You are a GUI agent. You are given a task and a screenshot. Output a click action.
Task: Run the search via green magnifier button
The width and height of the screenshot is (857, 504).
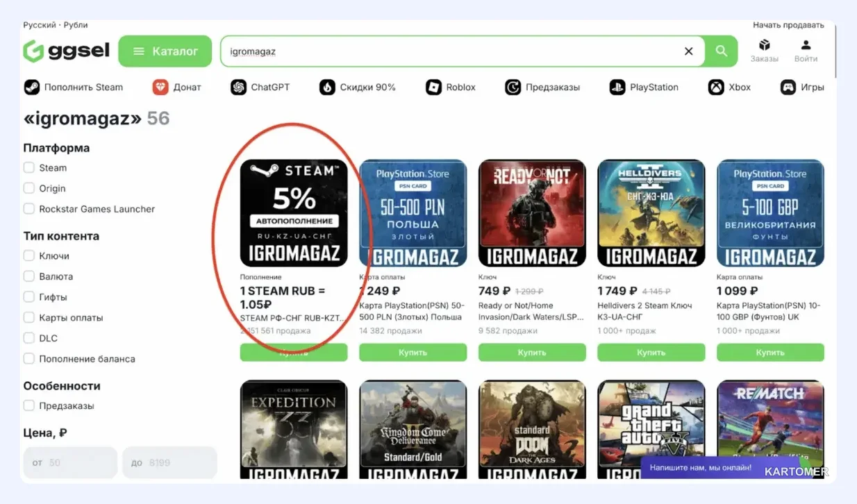(722, 51)
